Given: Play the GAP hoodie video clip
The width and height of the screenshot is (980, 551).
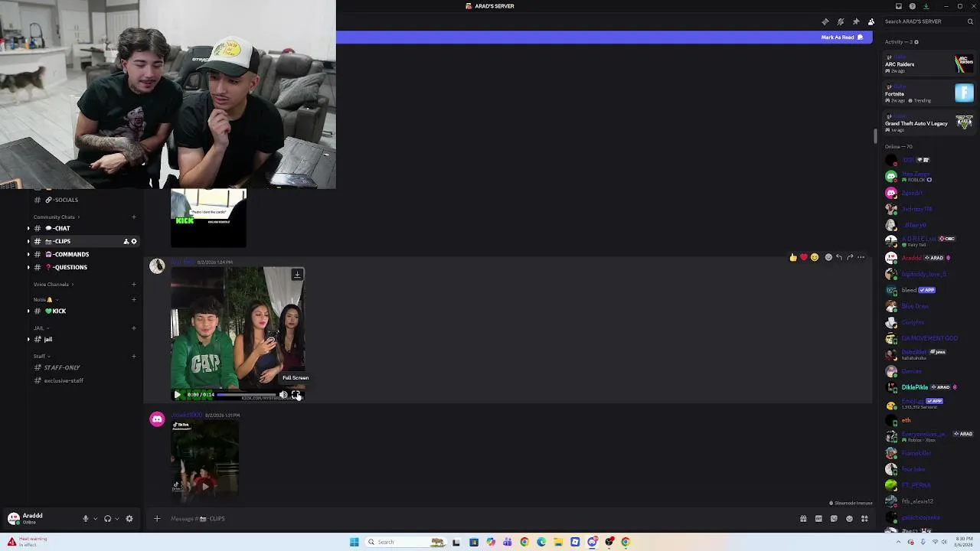Looking at the screenshot, I should (x=178, y=395).
